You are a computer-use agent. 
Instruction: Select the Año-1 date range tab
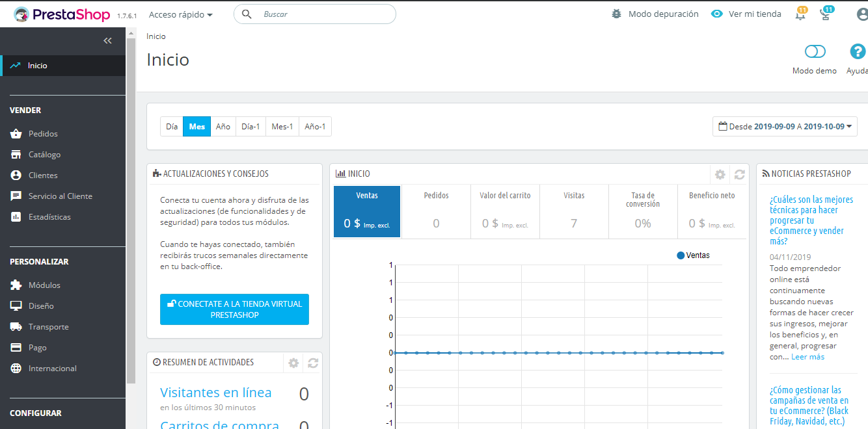(316, 127)
